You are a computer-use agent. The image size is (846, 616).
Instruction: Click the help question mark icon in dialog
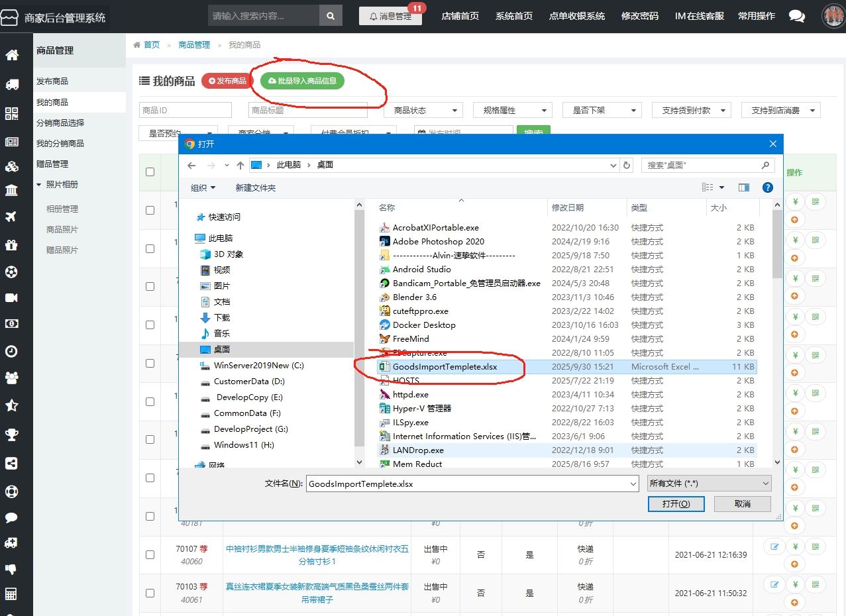[768, 187]
